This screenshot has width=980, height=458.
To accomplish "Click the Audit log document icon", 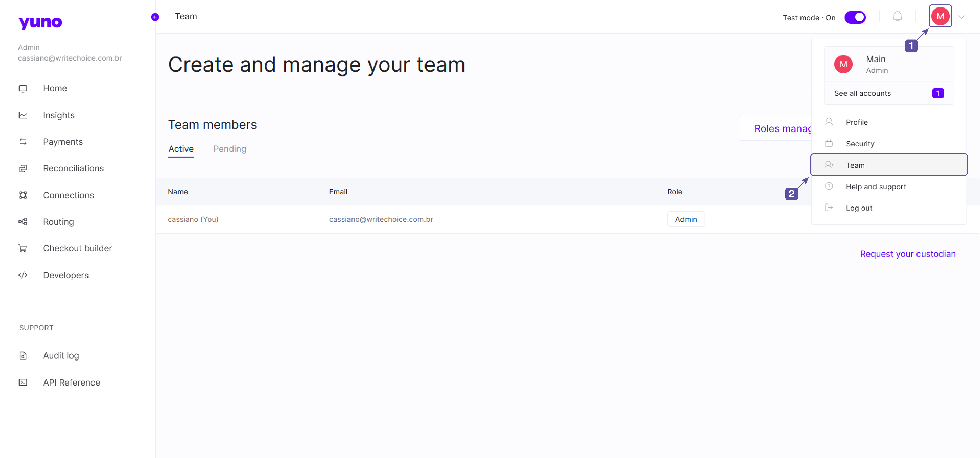I will [x=23, y=356].
